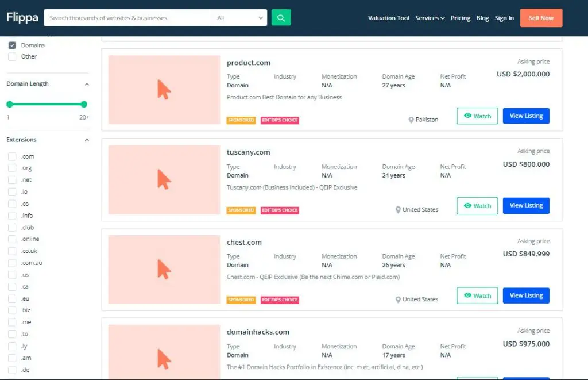Tick the .online extension filter
This screenshot has width=588, height=380.
click(x=12, y=239)
